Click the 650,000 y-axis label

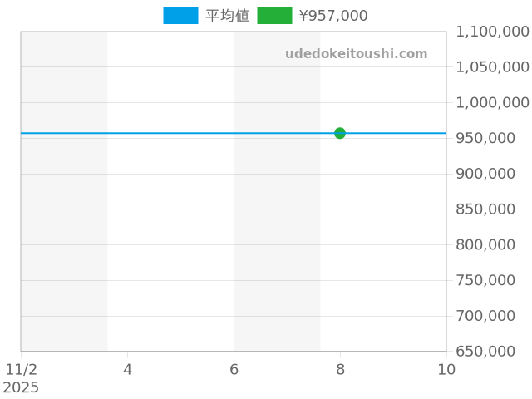(x=492, y=352)
